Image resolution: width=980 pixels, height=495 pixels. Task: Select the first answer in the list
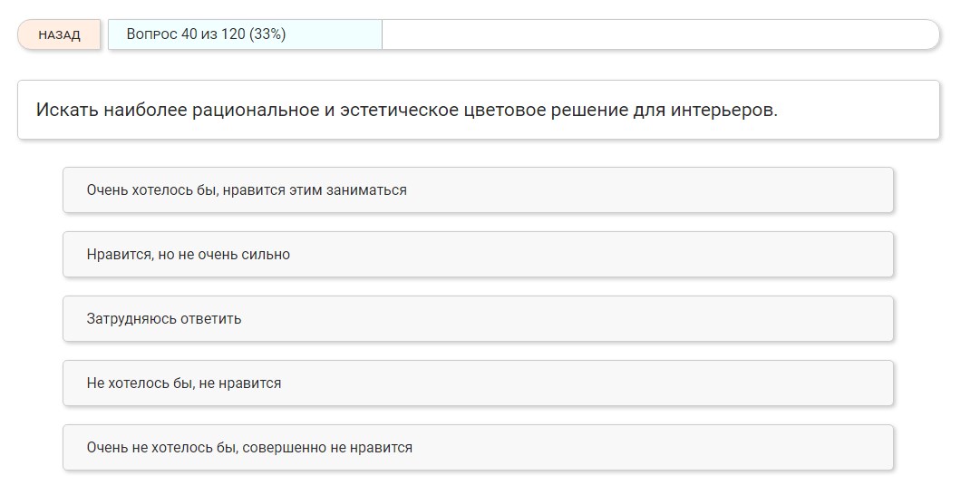478,190
